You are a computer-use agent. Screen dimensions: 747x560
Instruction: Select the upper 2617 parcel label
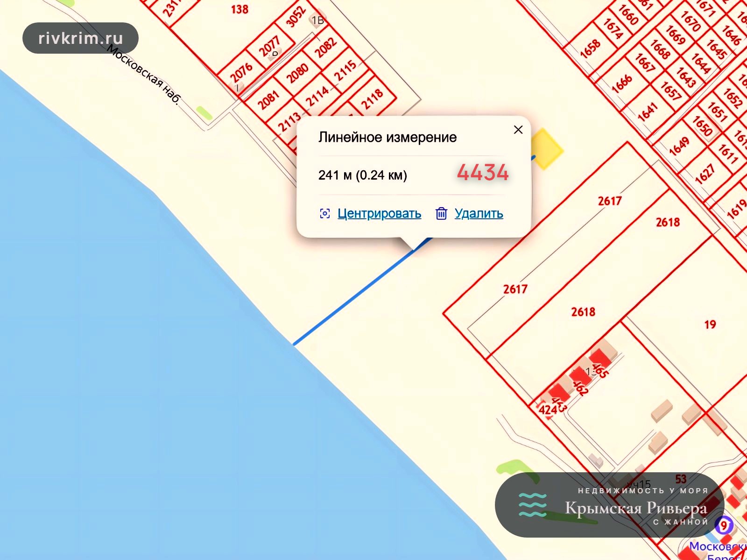tap(610, 201)
